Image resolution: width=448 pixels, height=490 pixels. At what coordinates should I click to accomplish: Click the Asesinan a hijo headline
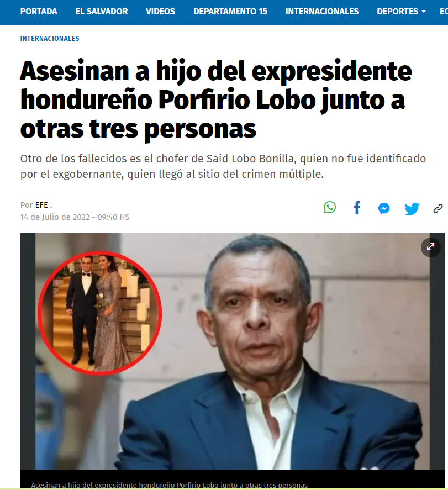(x=216, y=99)
